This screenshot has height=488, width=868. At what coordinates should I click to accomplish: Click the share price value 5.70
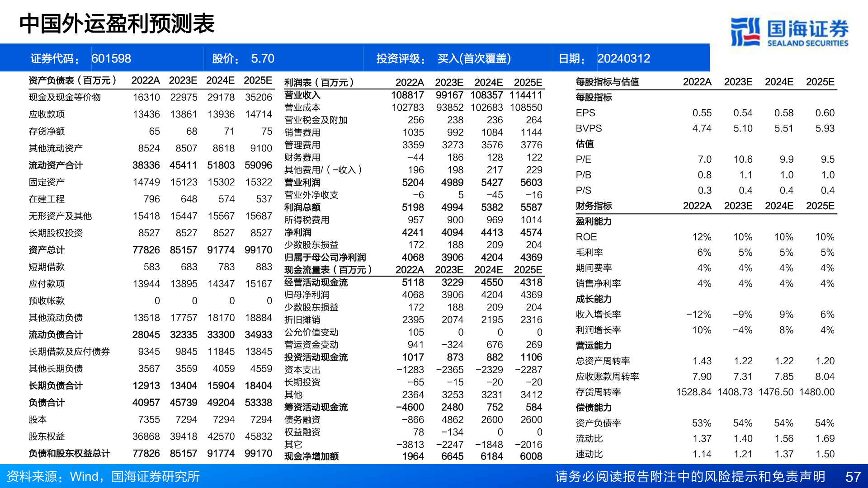263,59
